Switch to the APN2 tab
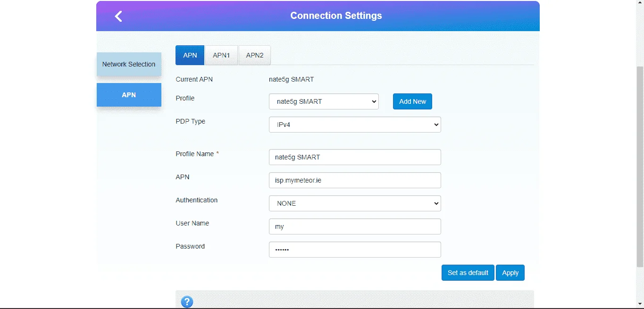 pos(255,55)
